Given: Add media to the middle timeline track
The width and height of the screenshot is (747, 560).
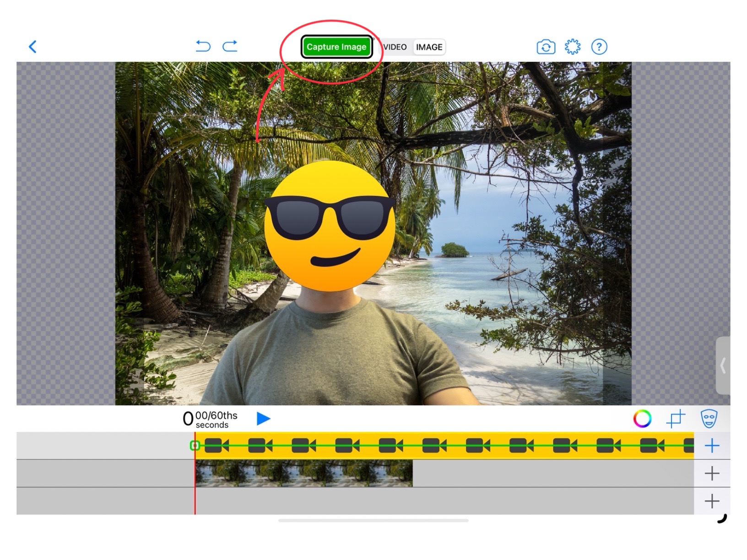Looking at the screenshot, I should (712, 474).
